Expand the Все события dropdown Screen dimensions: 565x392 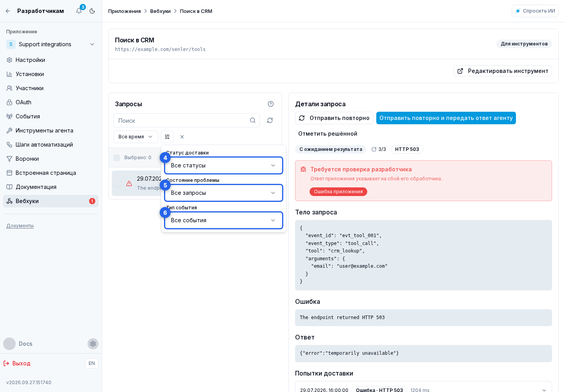[x=224, y=220]
